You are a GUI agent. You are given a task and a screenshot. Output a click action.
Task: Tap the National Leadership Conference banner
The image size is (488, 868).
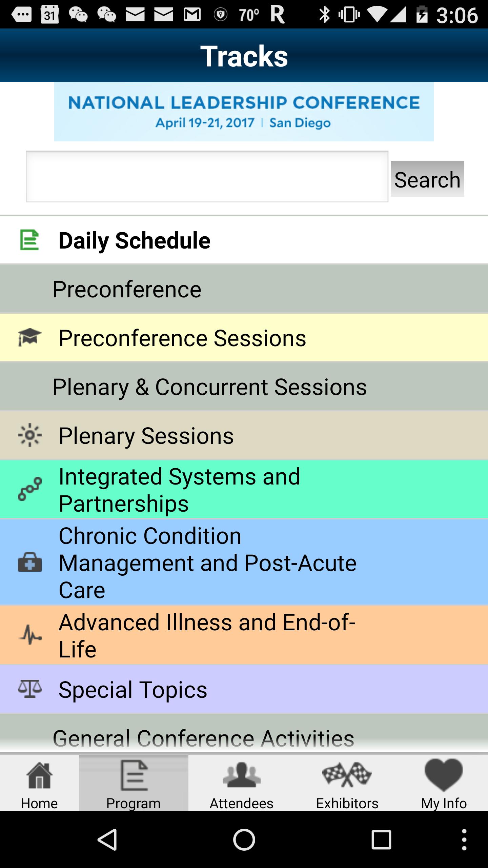(x=244, y=112)
